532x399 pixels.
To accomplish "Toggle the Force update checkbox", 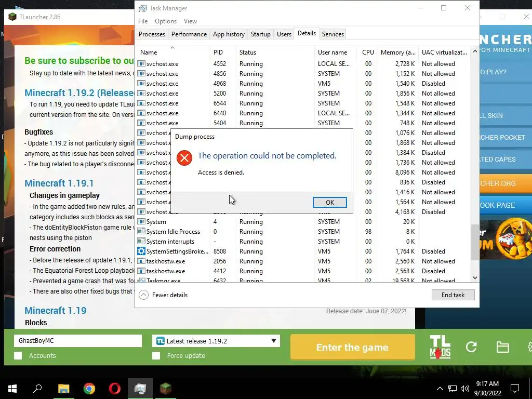I will (x=156, y=355).
